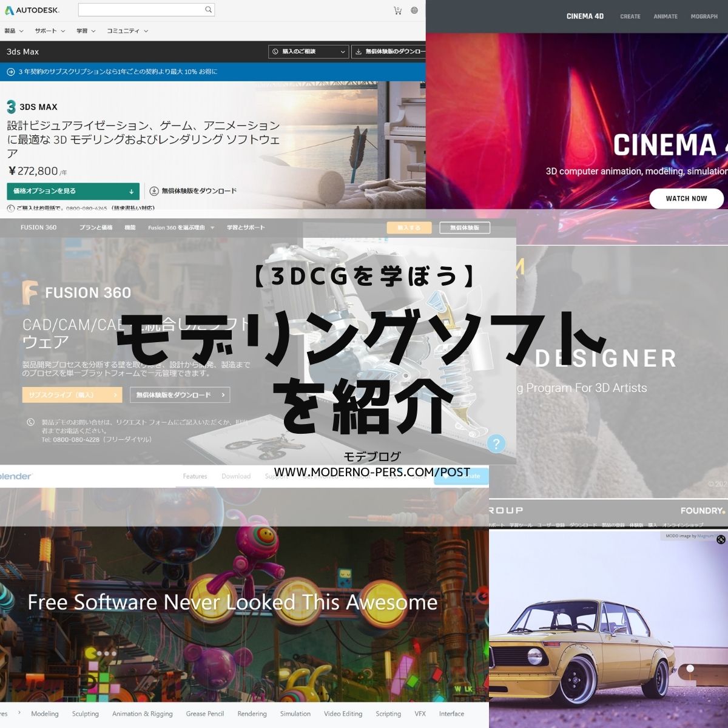The image size is (728, 728).
Task: Click the Fusion 360 orange F logo
Action: tap(30, 292)
